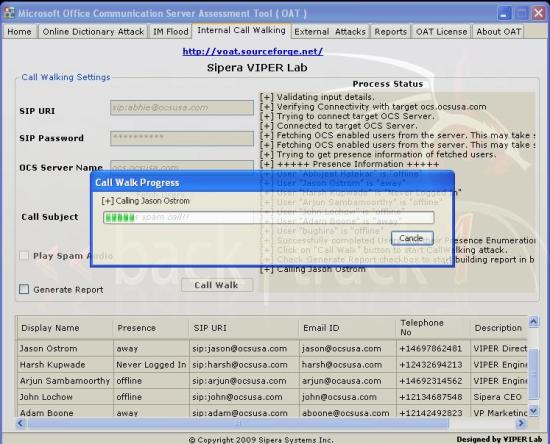Click the SIP URI column header
Screen dimensions: 550x444
tap(244, 328)
